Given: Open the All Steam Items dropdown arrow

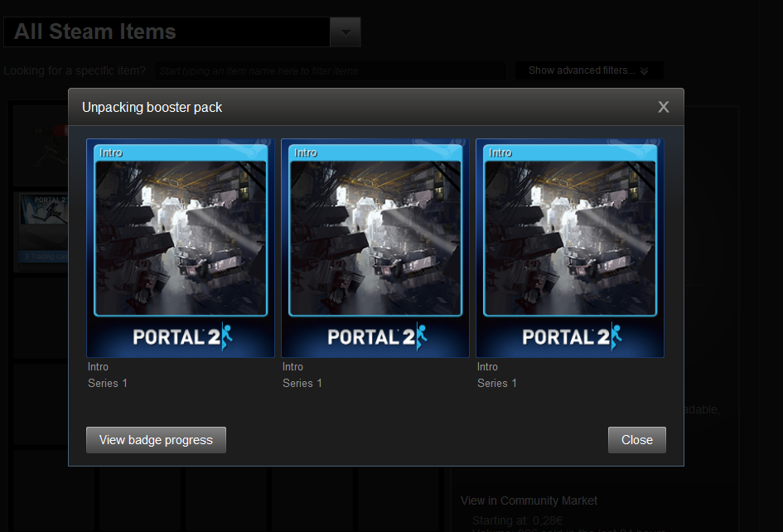Looking at the screenshot, I should pos(346,31).
